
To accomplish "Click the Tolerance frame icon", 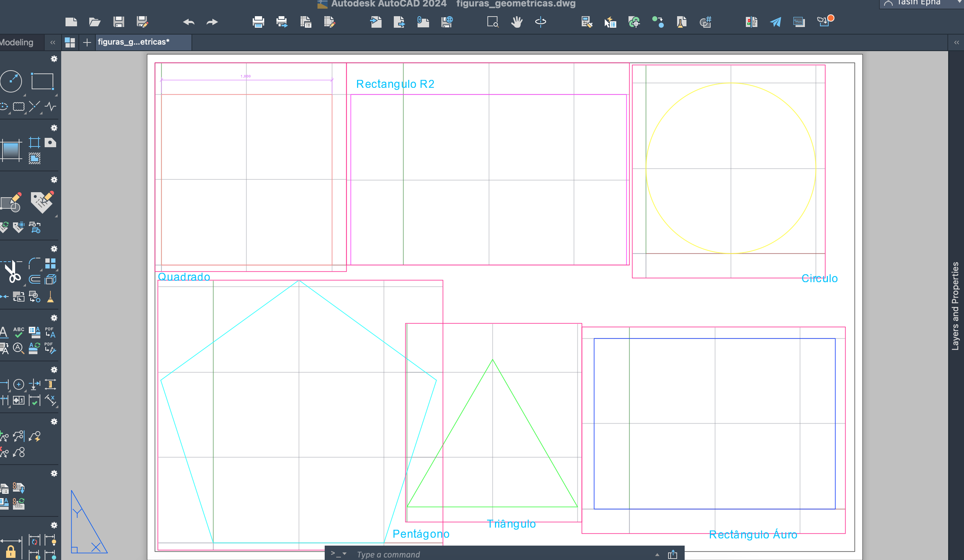I will pos(18,400).
